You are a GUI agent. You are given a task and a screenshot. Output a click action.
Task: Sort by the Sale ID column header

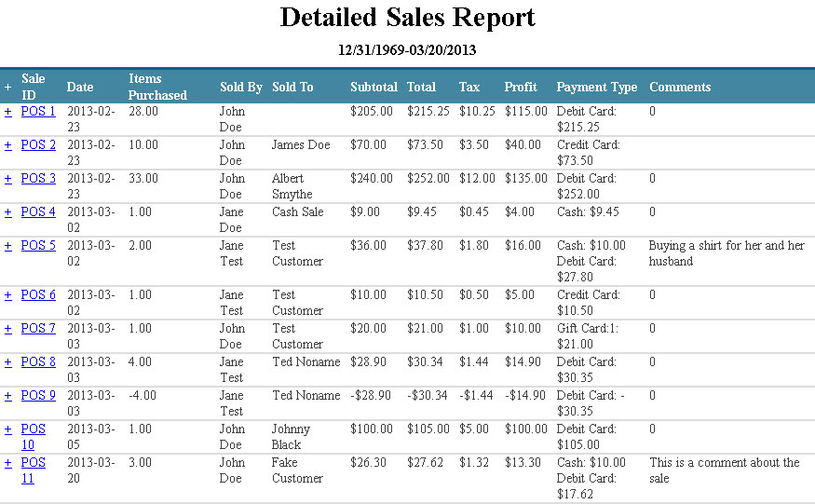point(34,87)
